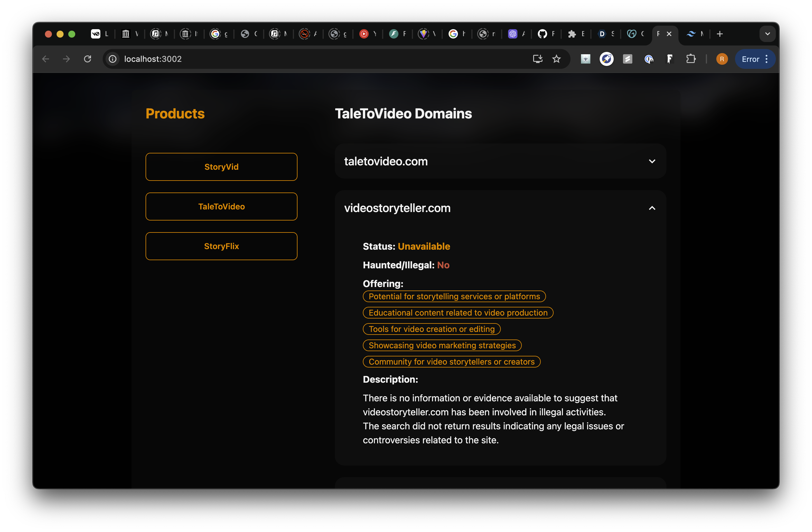Bookmark this page with star icon

(x=556, y=59)
